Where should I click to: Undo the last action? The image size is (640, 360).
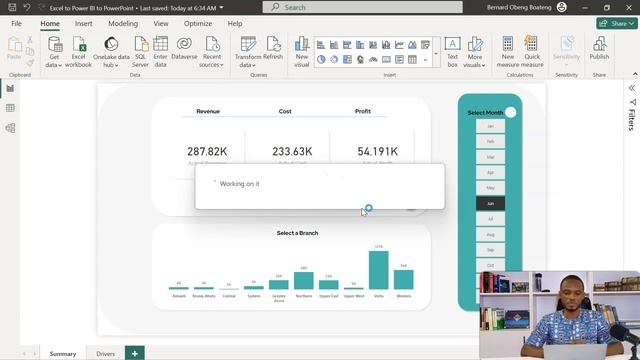pos(27,7)
